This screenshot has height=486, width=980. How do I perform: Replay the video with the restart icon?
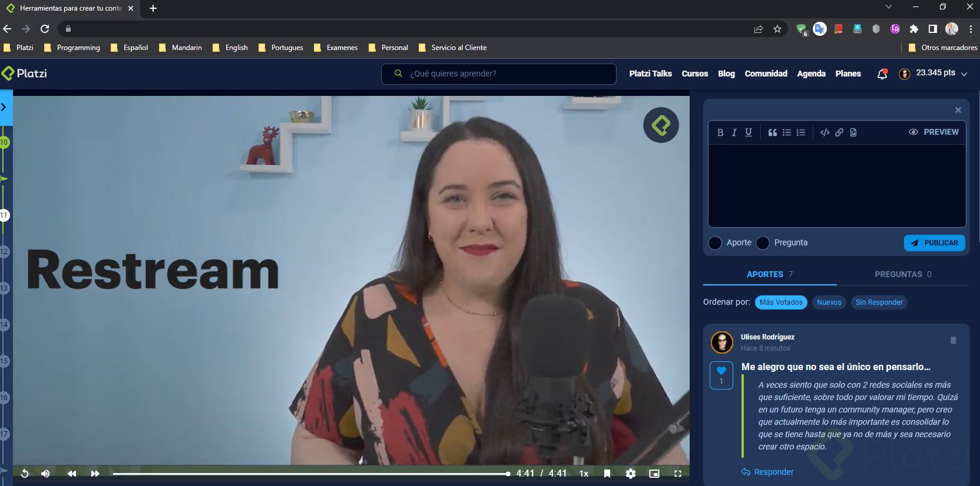click(25, 474)
